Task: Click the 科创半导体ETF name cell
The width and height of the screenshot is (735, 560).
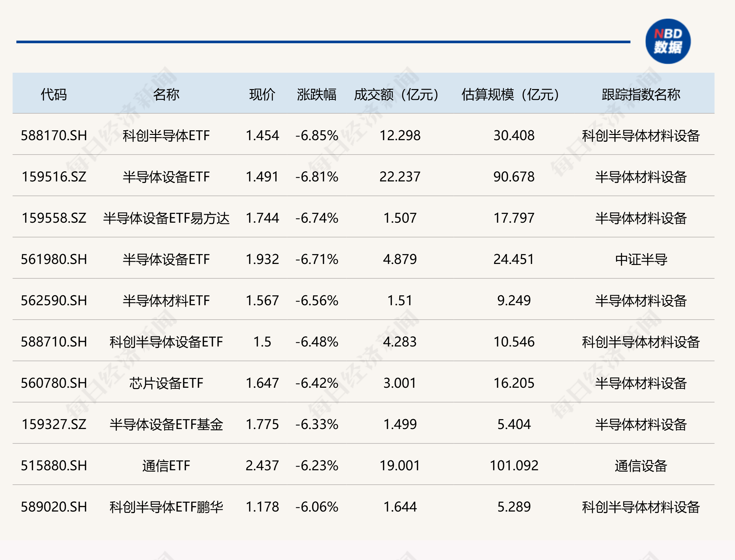Action: pos(166,136)
